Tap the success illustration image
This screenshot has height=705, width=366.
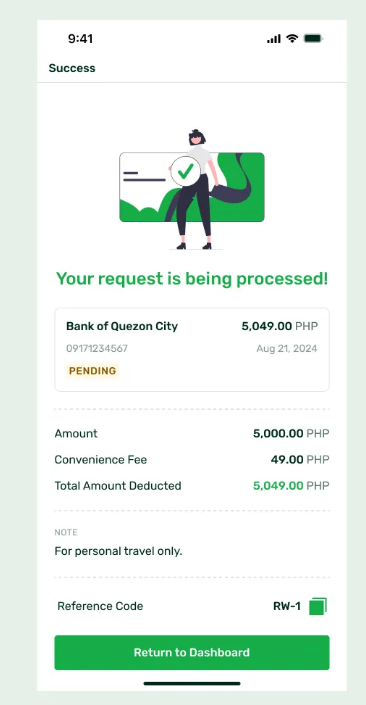pos(192,189)
